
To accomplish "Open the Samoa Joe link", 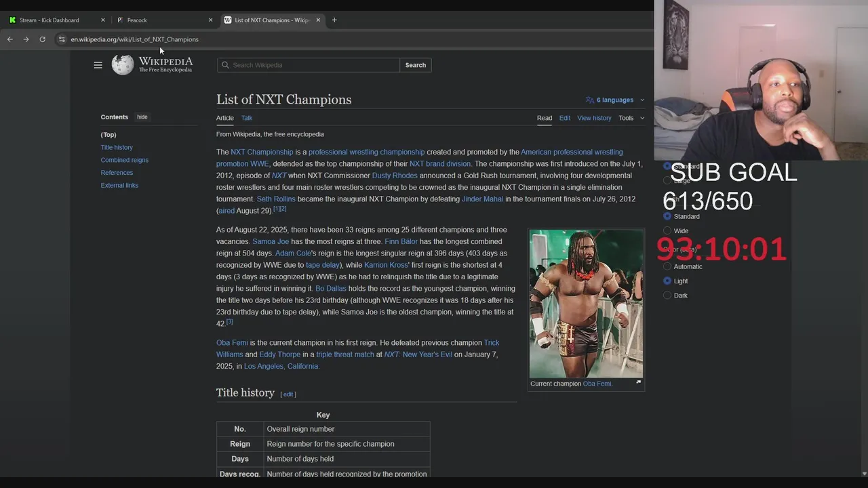I will tap(271, 241).
